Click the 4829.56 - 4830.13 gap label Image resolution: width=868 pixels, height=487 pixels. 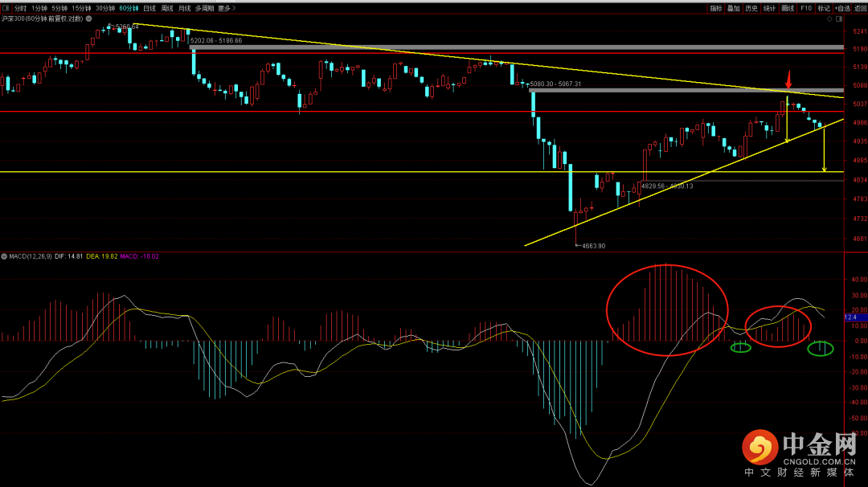pyautogui.click(x=667, y=186)
